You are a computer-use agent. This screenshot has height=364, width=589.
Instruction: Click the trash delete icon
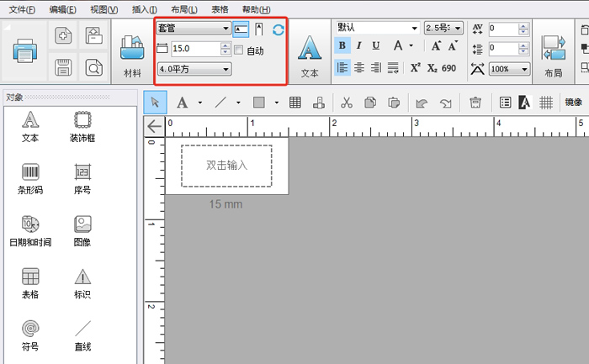coord(475,102)
